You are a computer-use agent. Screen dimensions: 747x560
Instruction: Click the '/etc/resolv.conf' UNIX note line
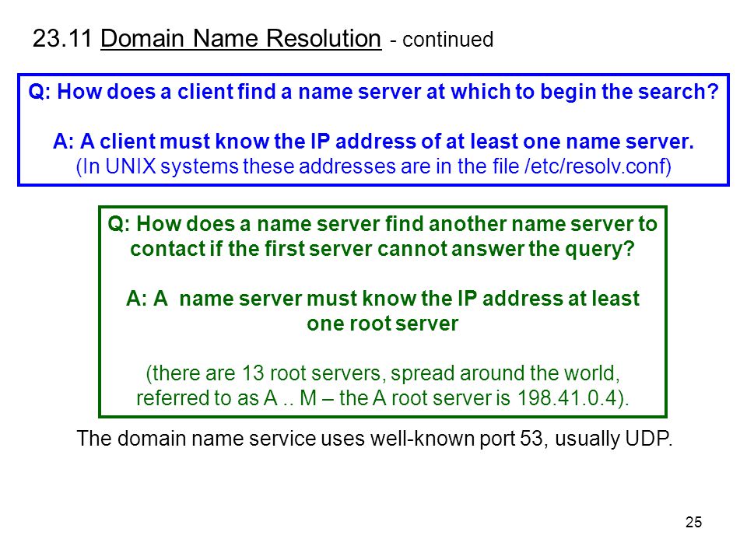click(x=373, y=166)
